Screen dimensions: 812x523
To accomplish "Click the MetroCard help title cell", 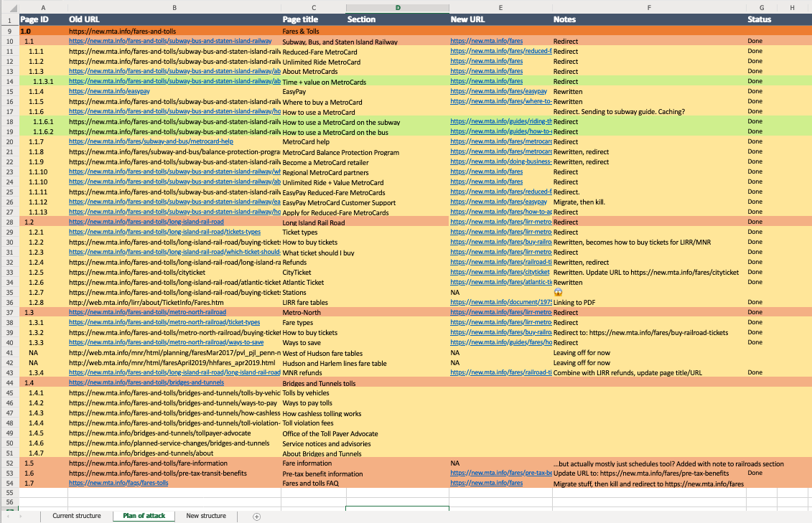I will point(314,142).
